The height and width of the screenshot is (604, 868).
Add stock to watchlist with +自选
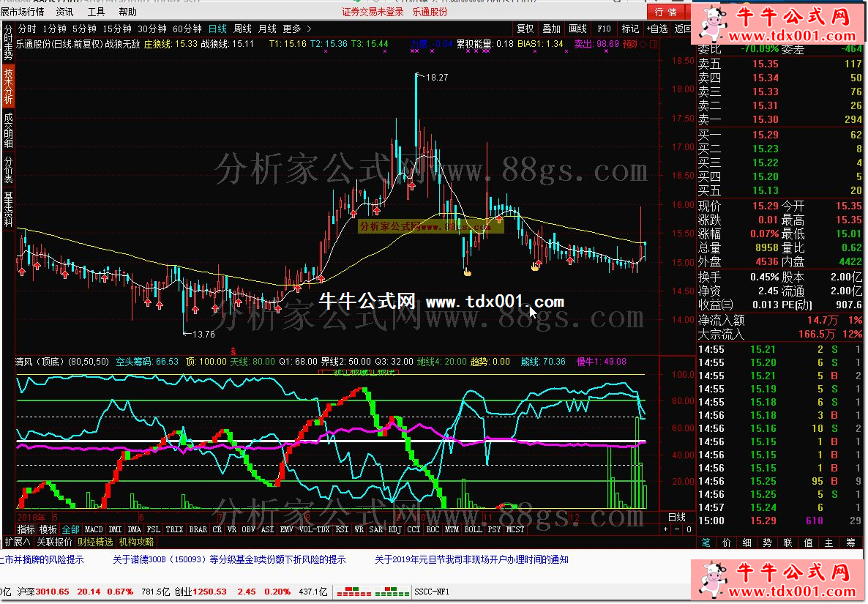657,29
